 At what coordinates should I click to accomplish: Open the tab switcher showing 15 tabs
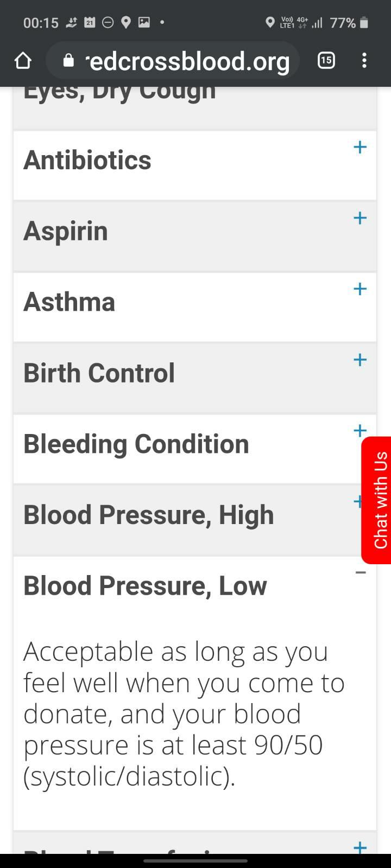[326, 60]
